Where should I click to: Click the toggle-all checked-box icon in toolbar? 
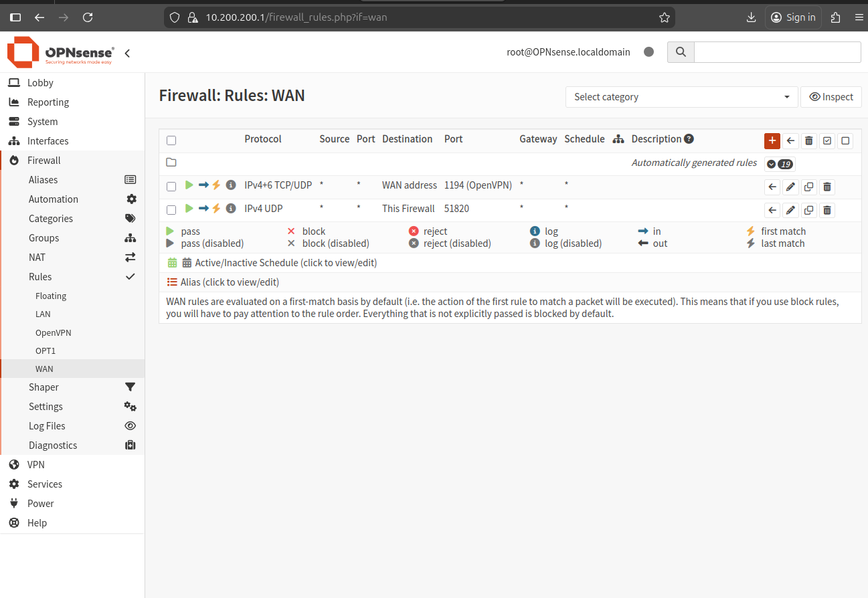pos(827,140)
